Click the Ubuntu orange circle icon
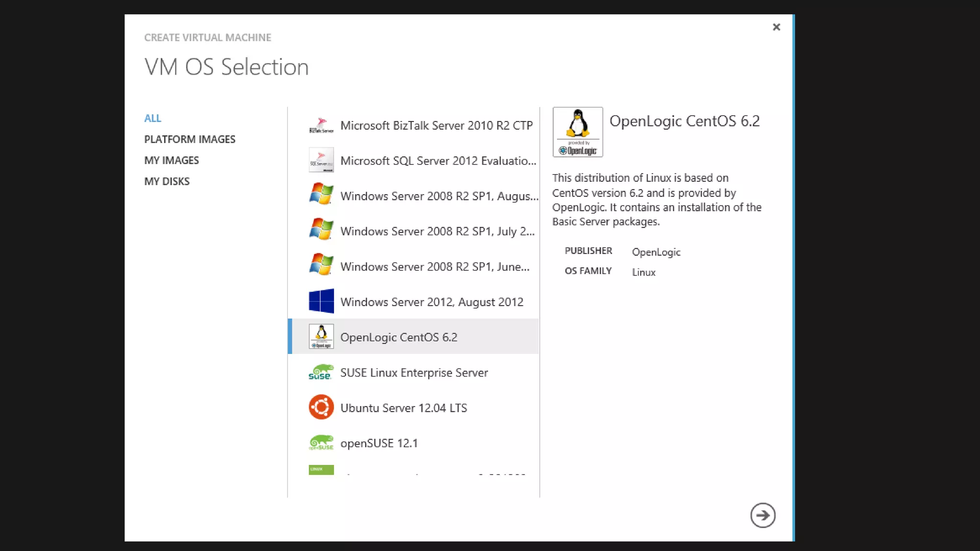The width and height of the screenshot is (980, 551). [321, 407]
